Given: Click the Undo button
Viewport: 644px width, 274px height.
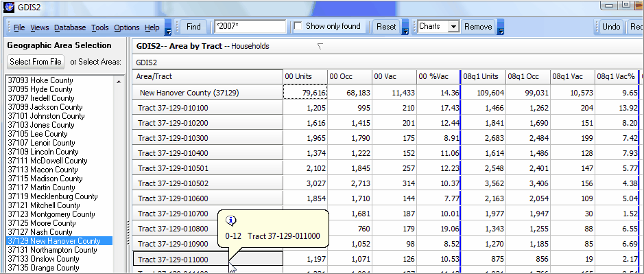Looking at the screenshot, I should tap(610, 27).
